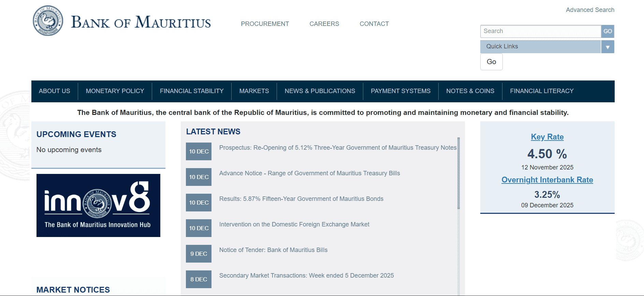Type in the Search input field
The image size is (644, 296).
[x=540, y=31]
